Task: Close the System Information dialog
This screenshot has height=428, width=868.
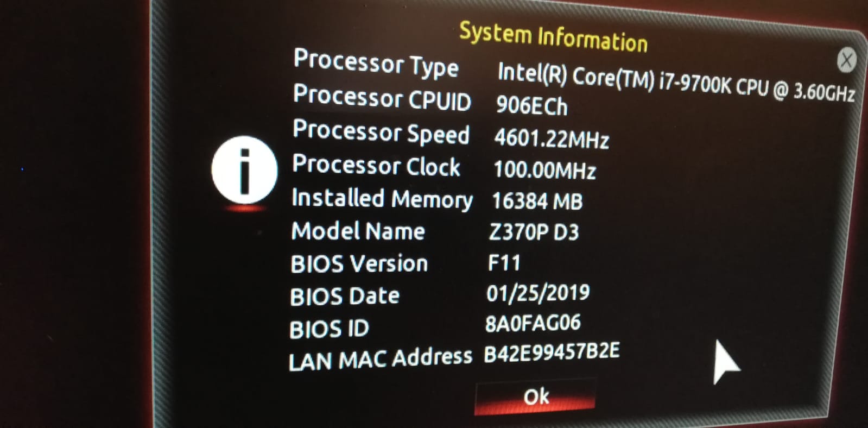Action: point(846,60)
